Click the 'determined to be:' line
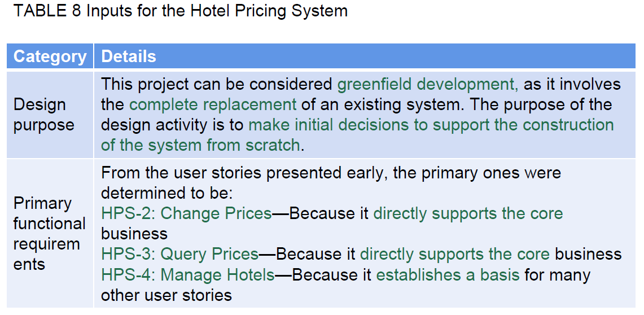Image resolution: width=644 pixels, height=315 pixels. [x=167, y=193]
